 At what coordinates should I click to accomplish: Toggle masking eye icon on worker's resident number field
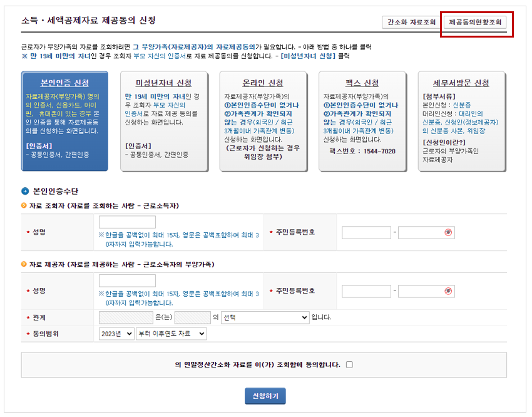pyautogui.click(x=447, y=232)
